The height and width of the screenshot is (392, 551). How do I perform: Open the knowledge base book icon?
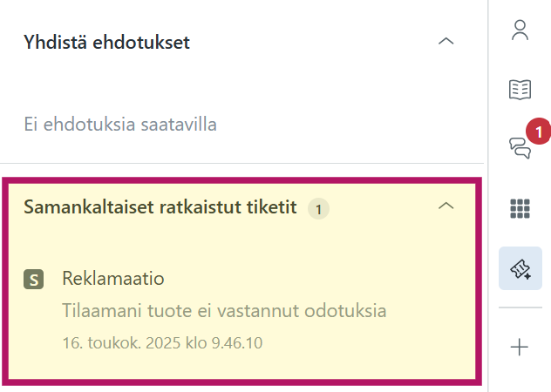[x=520, y=90]
